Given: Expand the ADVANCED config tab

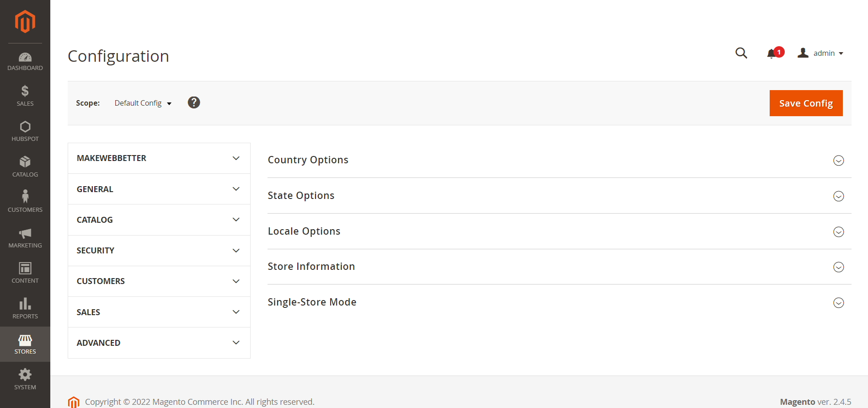Looking at the screenshot, I should click(x=159, y=343).
